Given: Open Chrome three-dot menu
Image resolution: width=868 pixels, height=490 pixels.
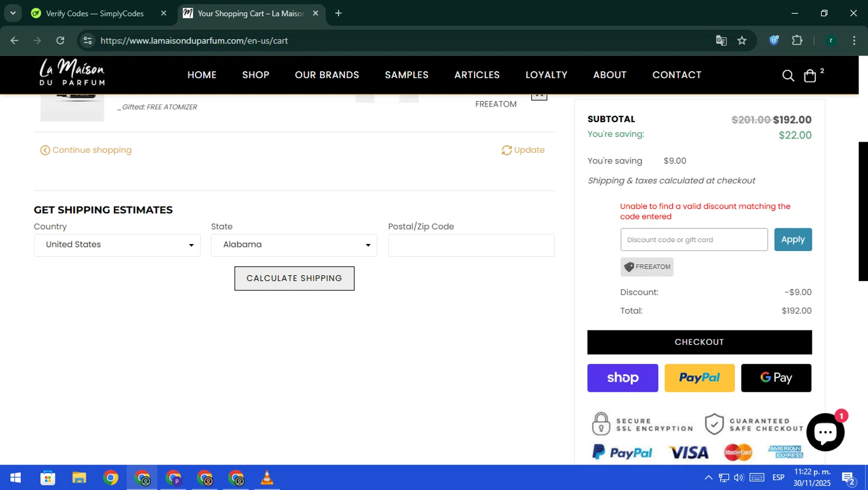Looking at the screenshot, I should (x=854, y=40).
